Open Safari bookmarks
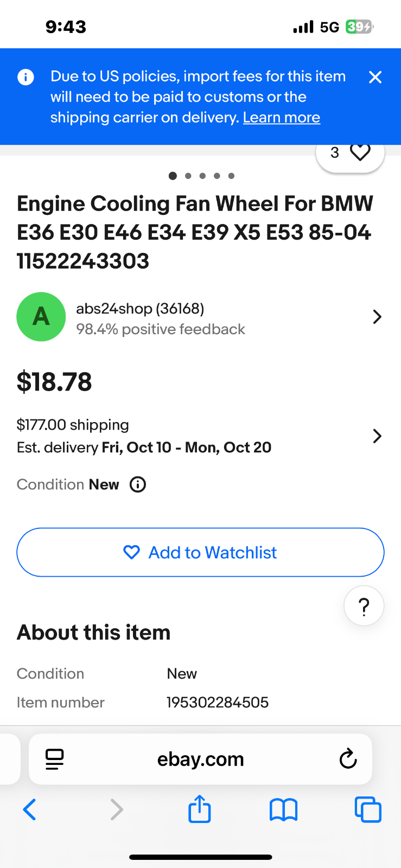 click(283, 809)
